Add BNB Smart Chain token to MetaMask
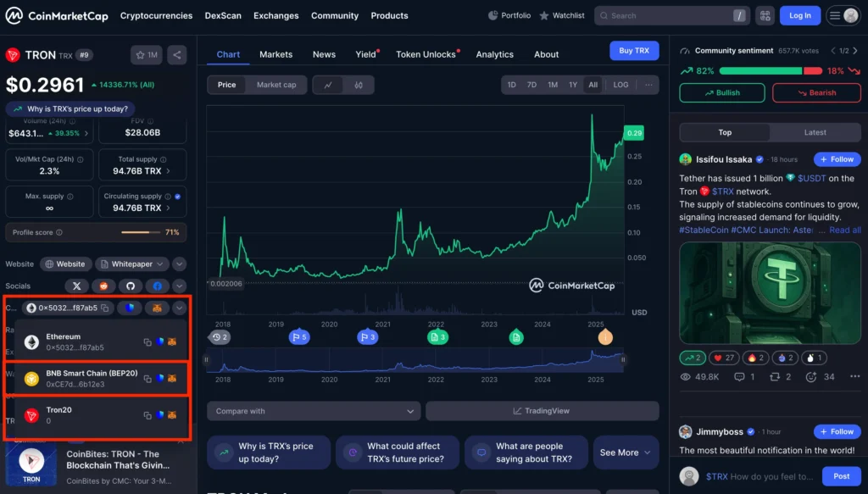Viewport: 868px width, 494px height. coord(172,379)
